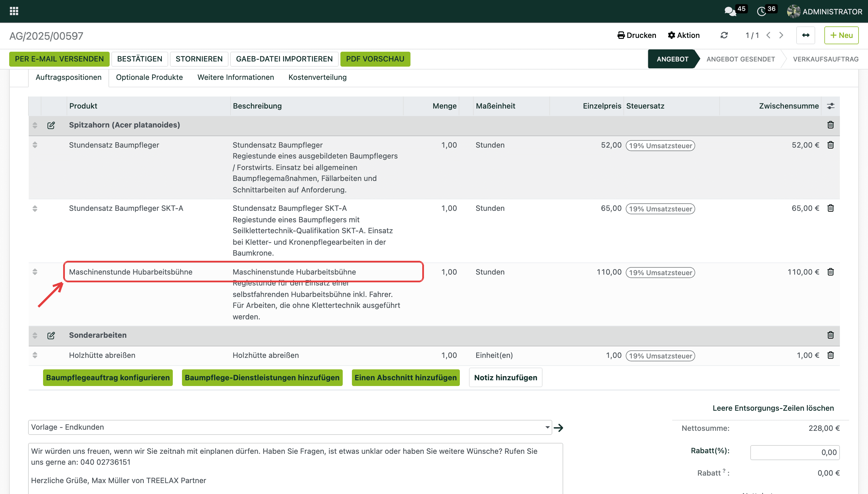Click the BESTÄTIGEN button

point(140,59)
